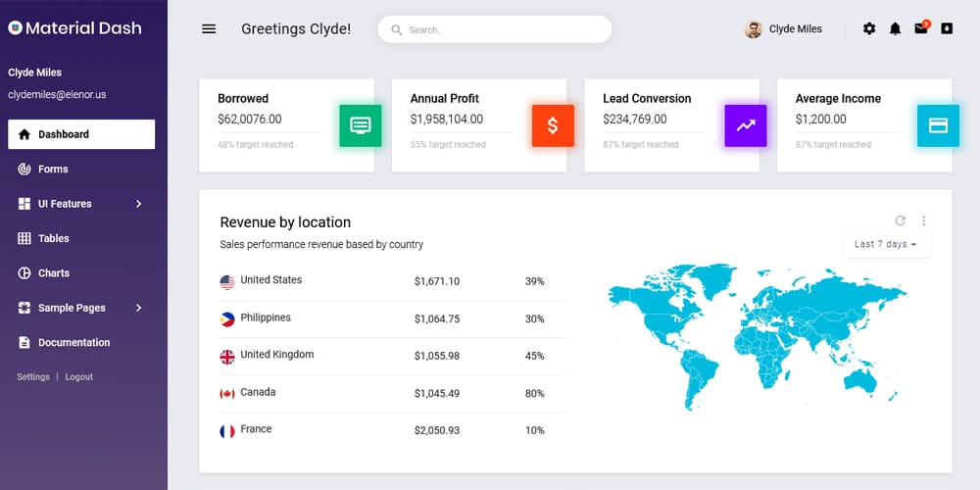
Task: Select Tables from the sidebar
Action: pyautogui.click(x=54, y=238)
